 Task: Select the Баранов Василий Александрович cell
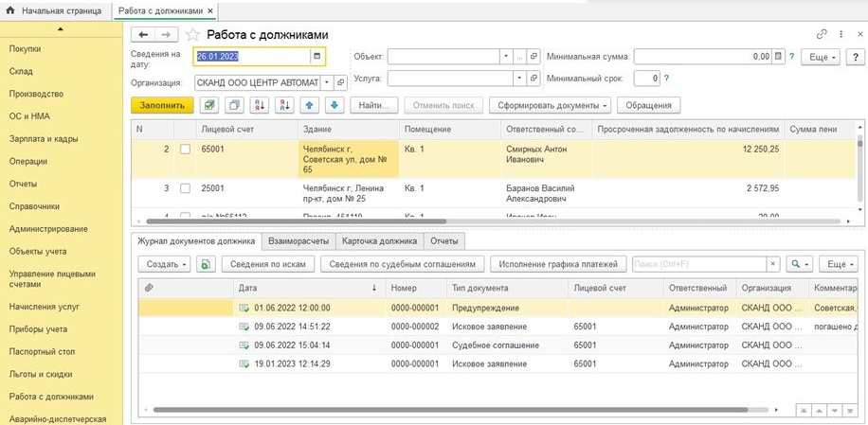545,193
